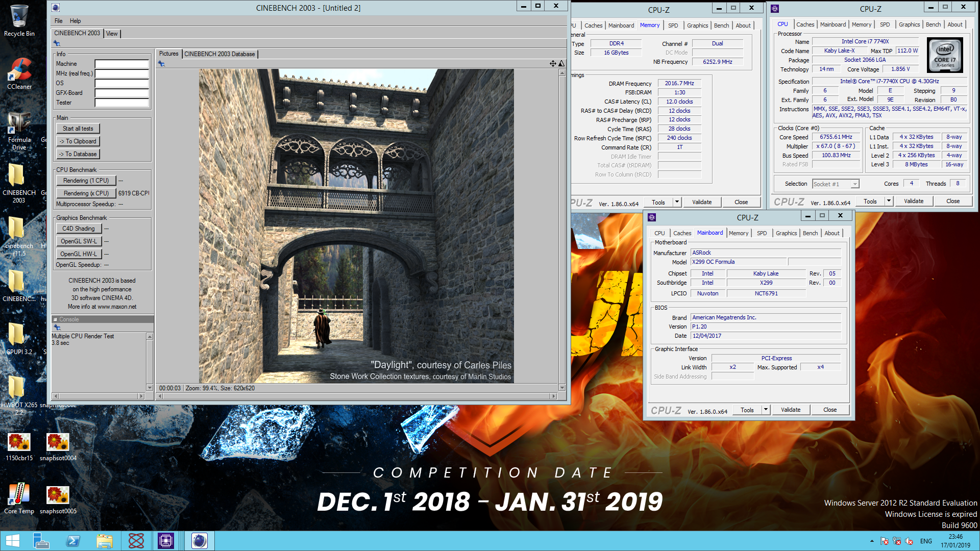Click the To Database button

coord(78,154)
